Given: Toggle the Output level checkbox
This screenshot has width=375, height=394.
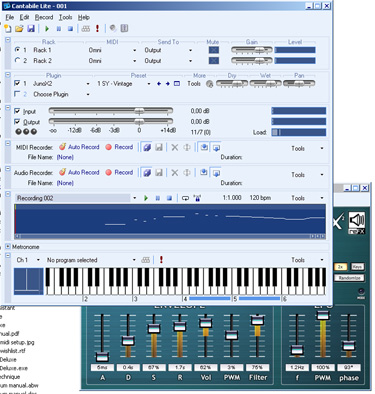Looking at the screenshot, I should (17, 122).
